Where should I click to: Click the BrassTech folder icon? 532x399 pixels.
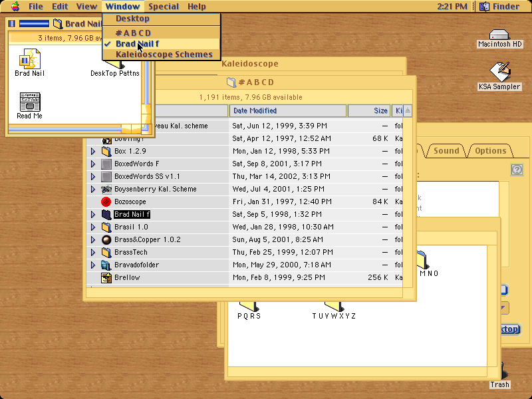point(106,253)
